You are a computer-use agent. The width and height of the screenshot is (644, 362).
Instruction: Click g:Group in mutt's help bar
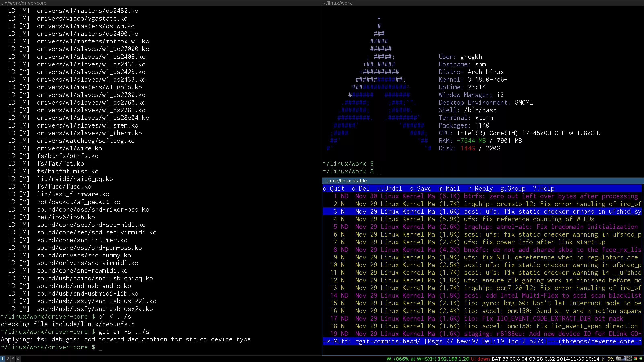click(x=513, y=189)
